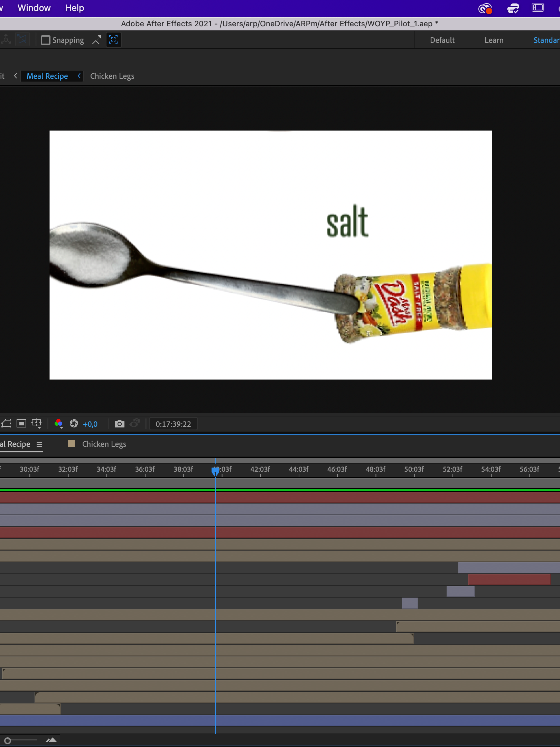Click the blue chevron after Meal Recipe
The width and height of the screenshot is (560, 747).
click(79, 76)
